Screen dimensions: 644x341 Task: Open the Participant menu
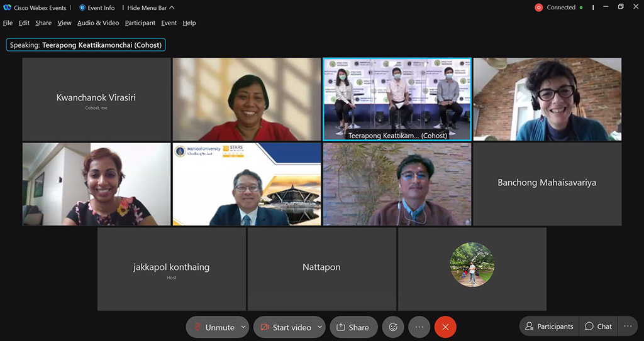(140, 23)
